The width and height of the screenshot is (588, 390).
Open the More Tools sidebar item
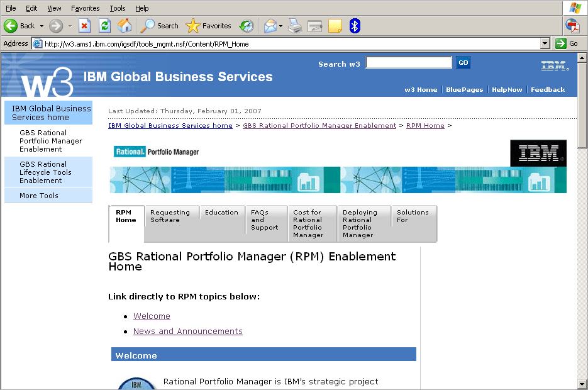48,196
